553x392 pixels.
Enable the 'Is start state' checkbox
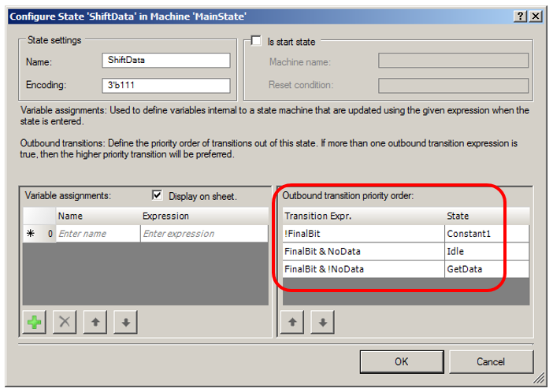coord(256,41)
